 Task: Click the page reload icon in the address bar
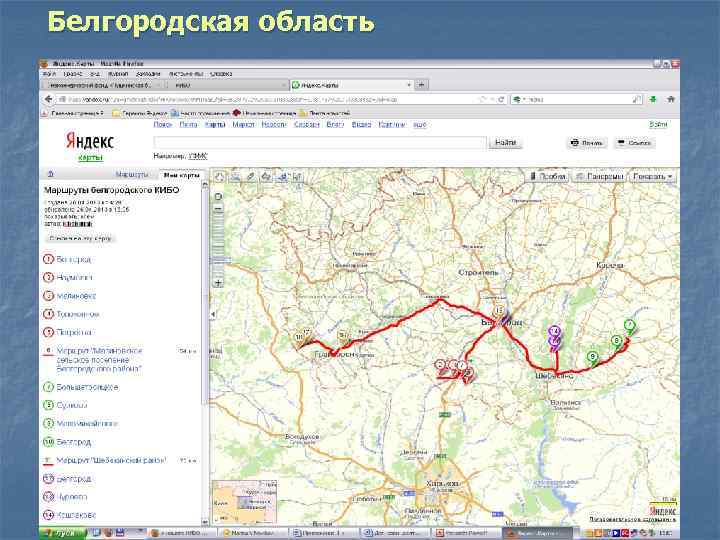[501, 99]
